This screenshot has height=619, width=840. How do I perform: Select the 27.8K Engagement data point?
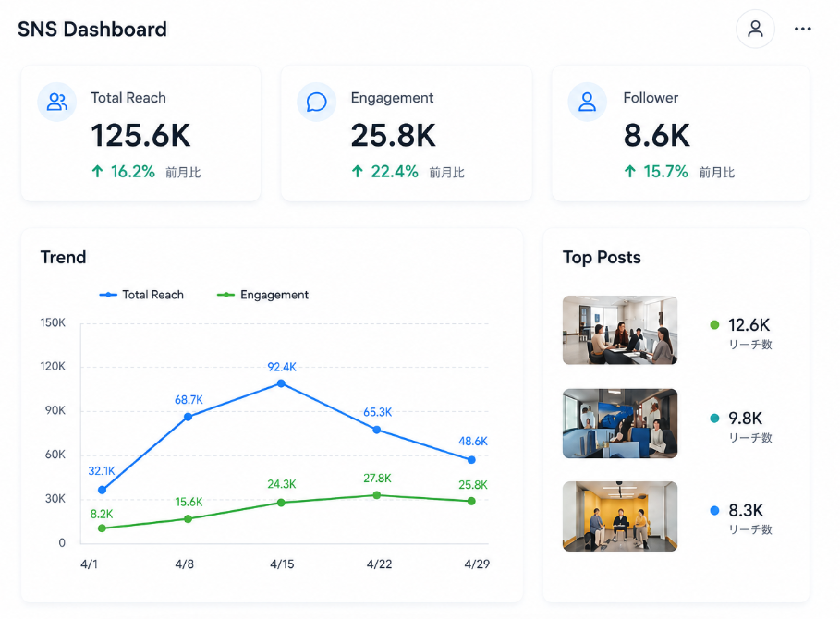[377, 495]
